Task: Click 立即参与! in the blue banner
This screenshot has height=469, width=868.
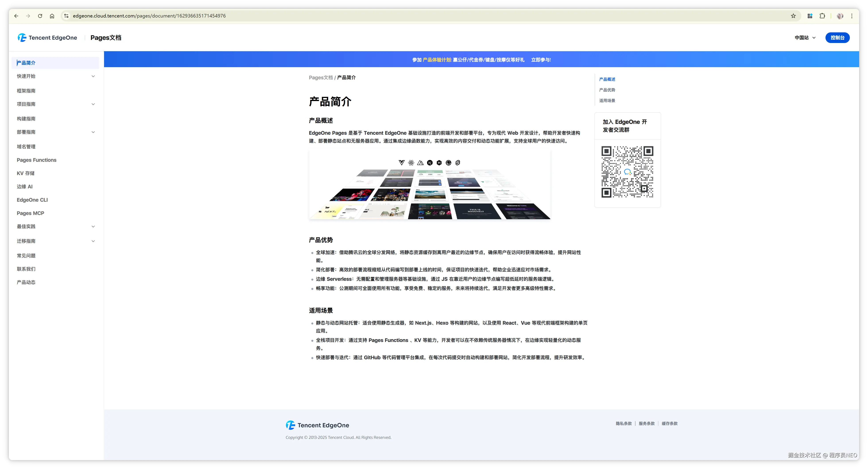Action: tap(541, 60)
